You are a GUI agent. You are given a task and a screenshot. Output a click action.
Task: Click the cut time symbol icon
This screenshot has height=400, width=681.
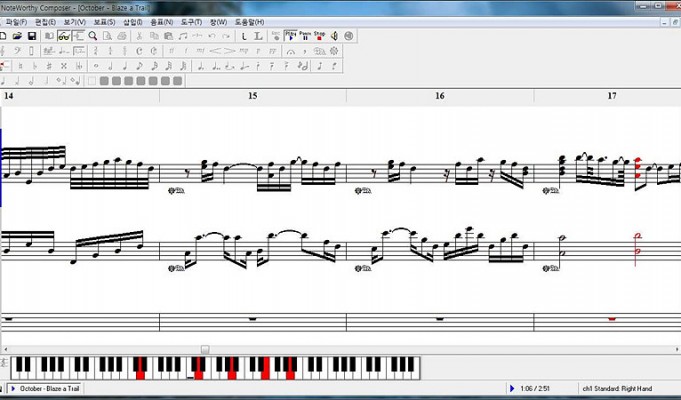(x=154, y=51)
